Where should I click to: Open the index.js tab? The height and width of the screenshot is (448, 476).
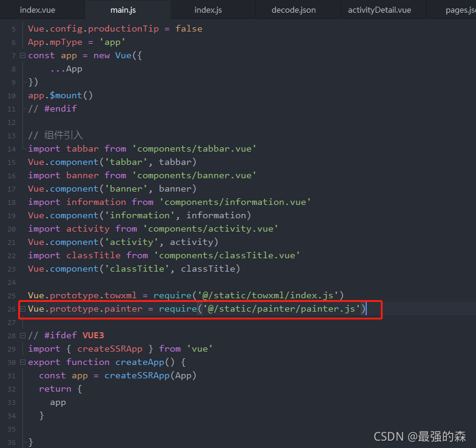(x=208, y=10)
